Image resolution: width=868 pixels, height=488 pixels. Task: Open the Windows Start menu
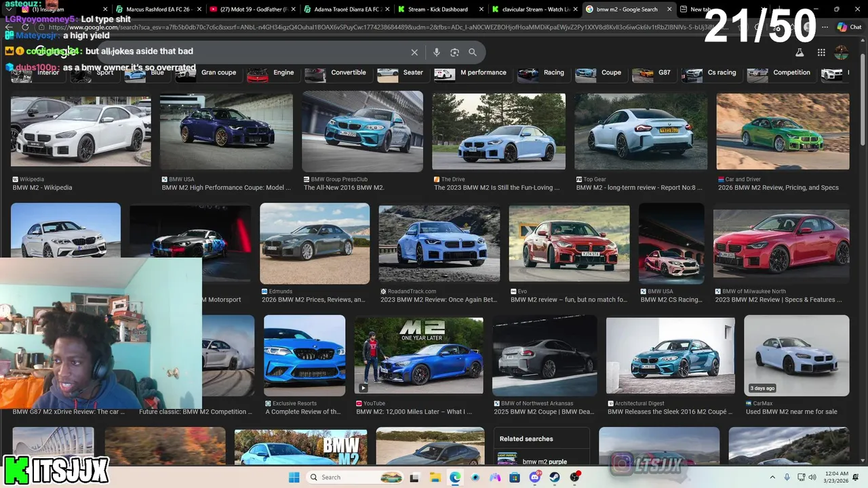click(294, 477)
